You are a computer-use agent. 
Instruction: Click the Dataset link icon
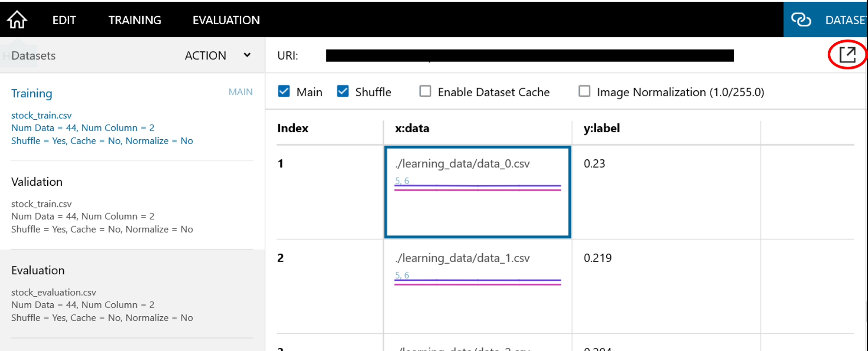click(801, 20)
